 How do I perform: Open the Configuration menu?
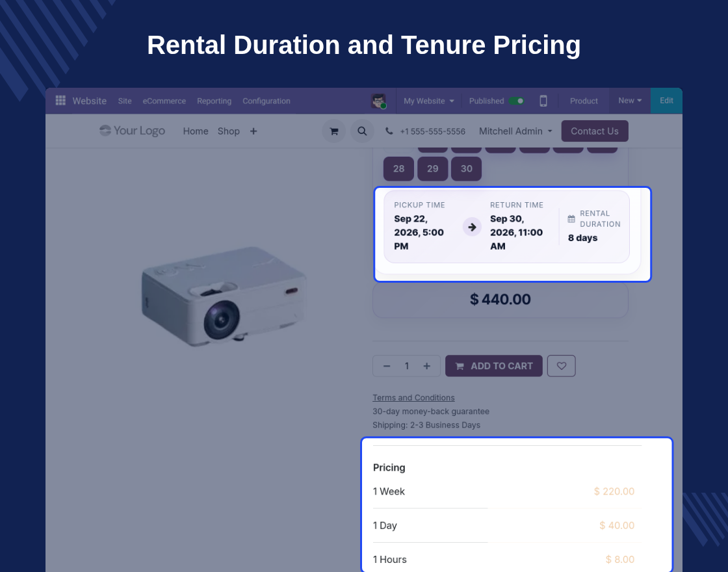coord(266,101)
